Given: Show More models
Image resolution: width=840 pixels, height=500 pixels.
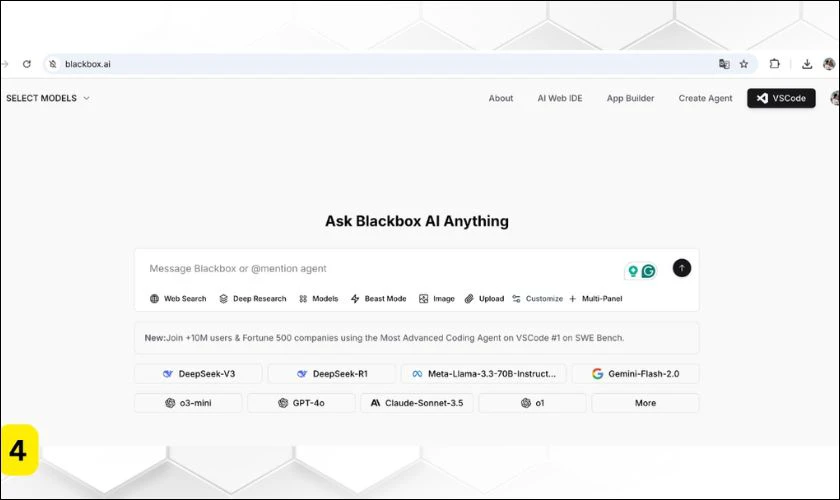Looking at the screenshot, I should pyautogui.click(x=645, y=403).
